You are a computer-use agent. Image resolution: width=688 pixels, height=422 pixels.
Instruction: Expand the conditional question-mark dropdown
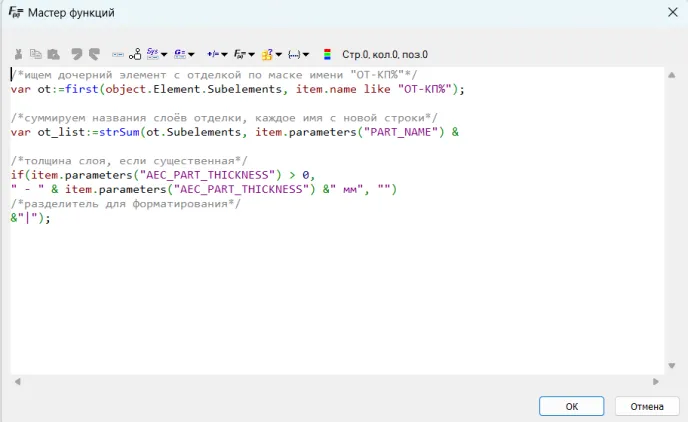[272, 54]
